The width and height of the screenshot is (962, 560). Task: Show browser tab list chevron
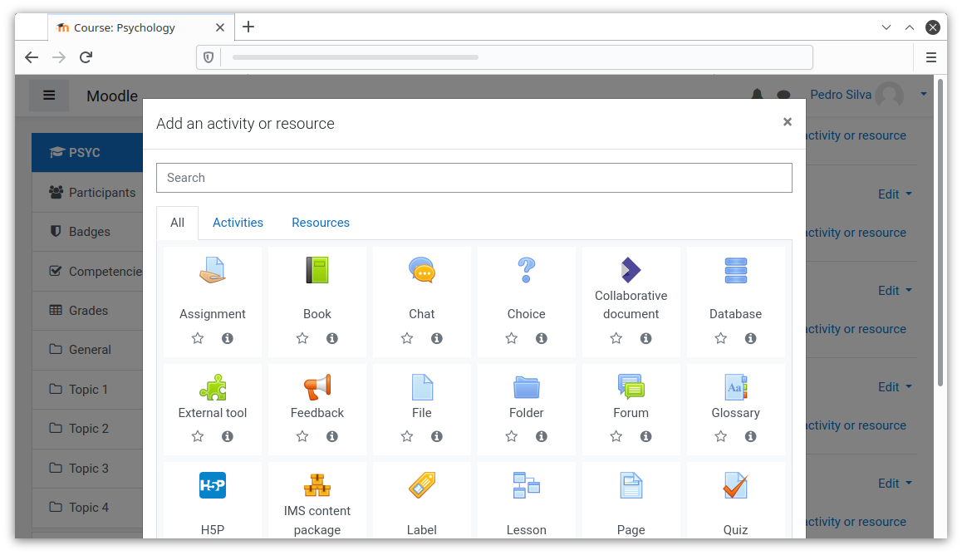coord(886,27)
